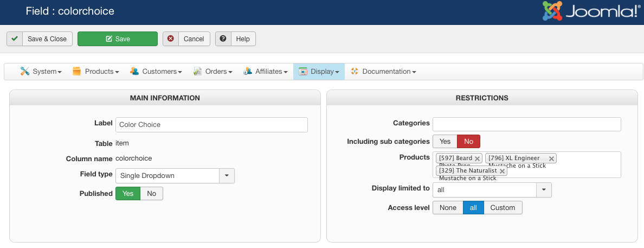Click the green checkmark Save & Close icon
Image resolution: width=644 pixels, height=248 pixels.
click(x=15, y=39)
